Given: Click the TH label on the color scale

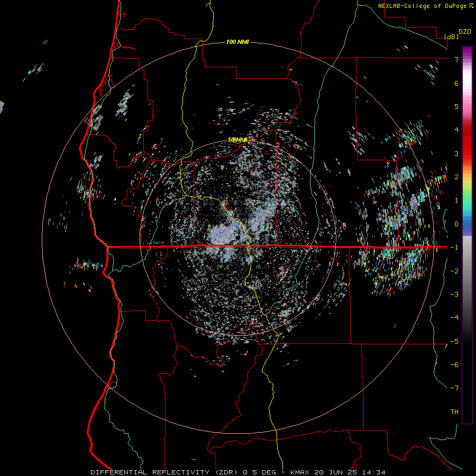Looking at the screenshot, I should (x=454, y=412).
